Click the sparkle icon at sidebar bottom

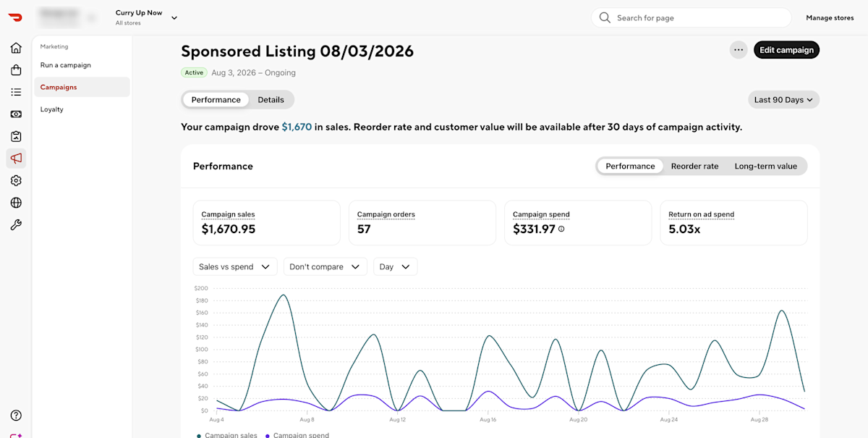(16, 435)
